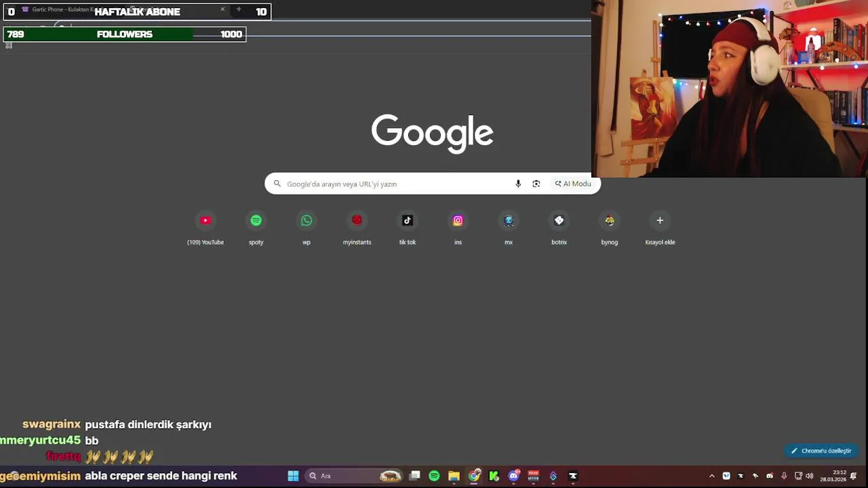Open the apps grid icon in bookmarks bar

tap(9, 45)
